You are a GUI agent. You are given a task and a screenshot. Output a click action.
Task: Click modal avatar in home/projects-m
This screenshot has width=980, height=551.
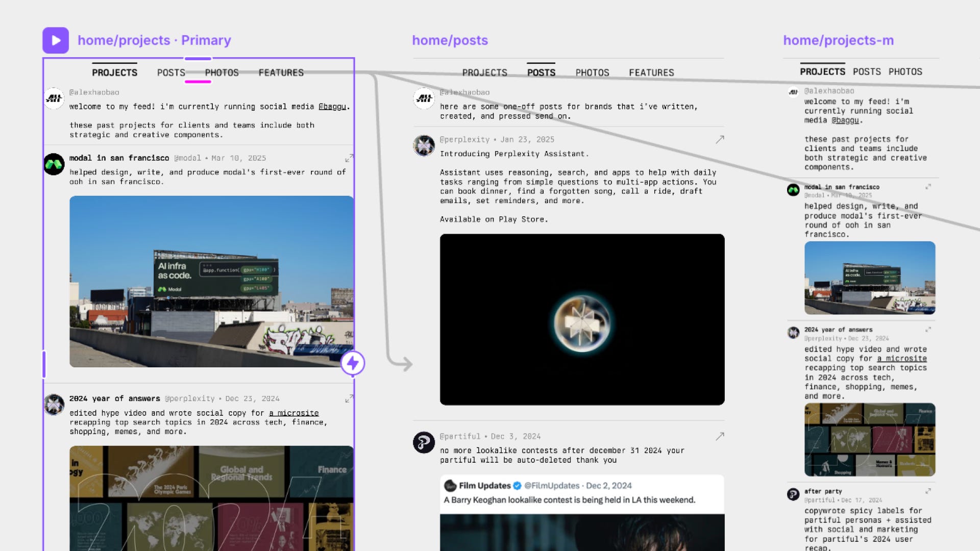pos(793,190)
